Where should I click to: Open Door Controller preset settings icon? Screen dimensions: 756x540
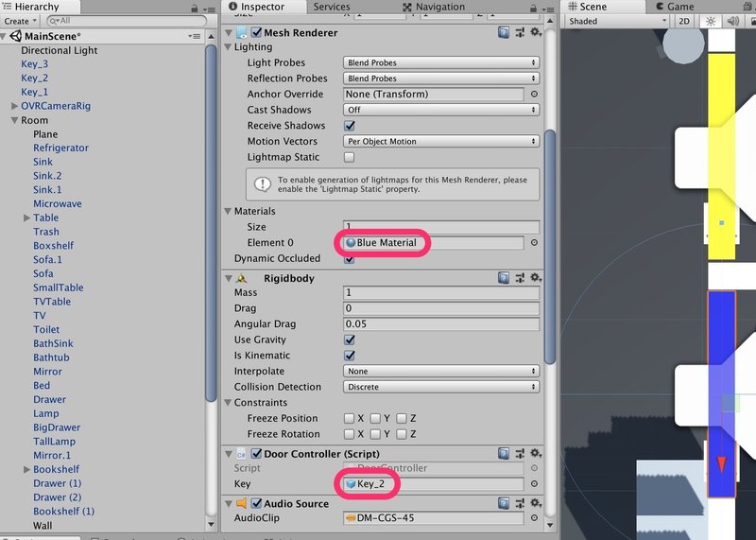[x=520, y=454]
